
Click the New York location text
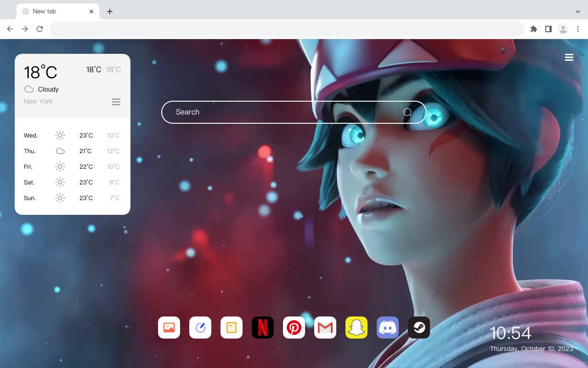[x=38, y=101]
